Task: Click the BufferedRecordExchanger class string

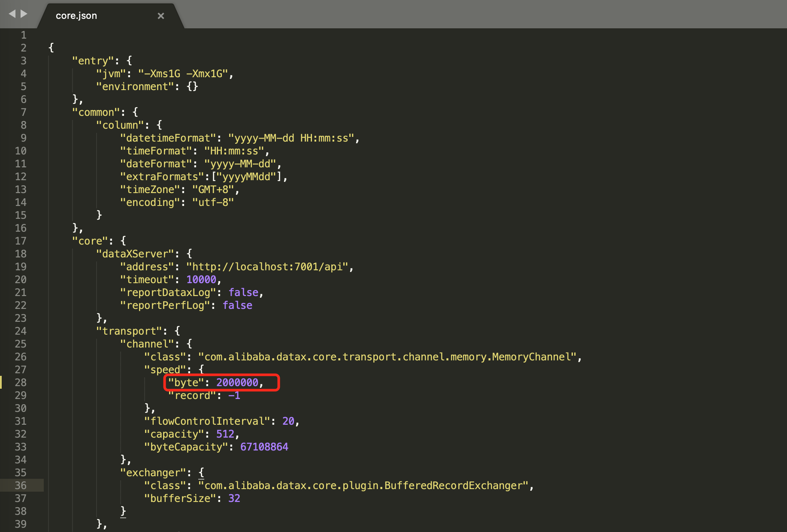Action: coord(363,486)
